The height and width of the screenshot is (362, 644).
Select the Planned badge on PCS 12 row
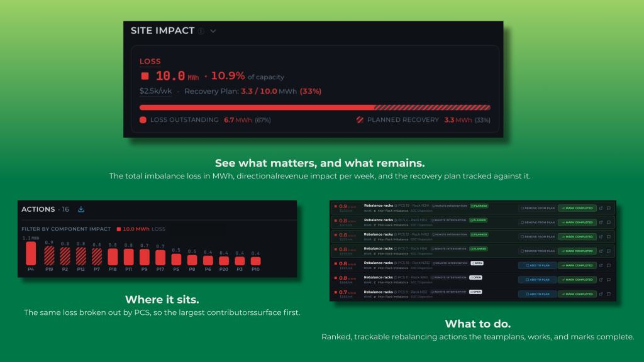479,234
